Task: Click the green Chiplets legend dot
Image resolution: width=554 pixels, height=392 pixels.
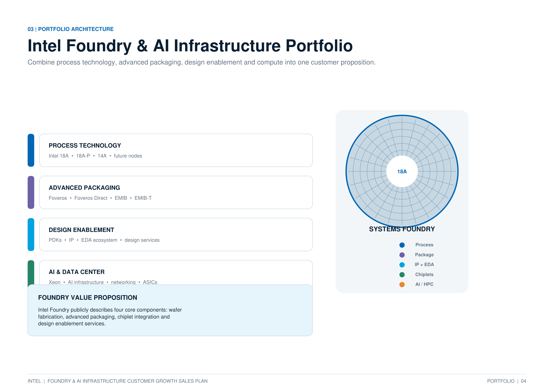Action: (402, 275)
